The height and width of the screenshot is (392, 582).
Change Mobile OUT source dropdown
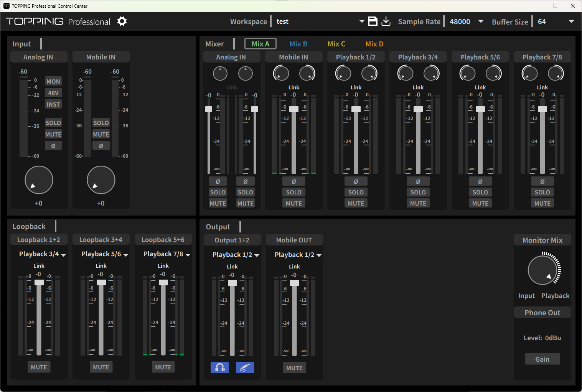pos(298,255)
